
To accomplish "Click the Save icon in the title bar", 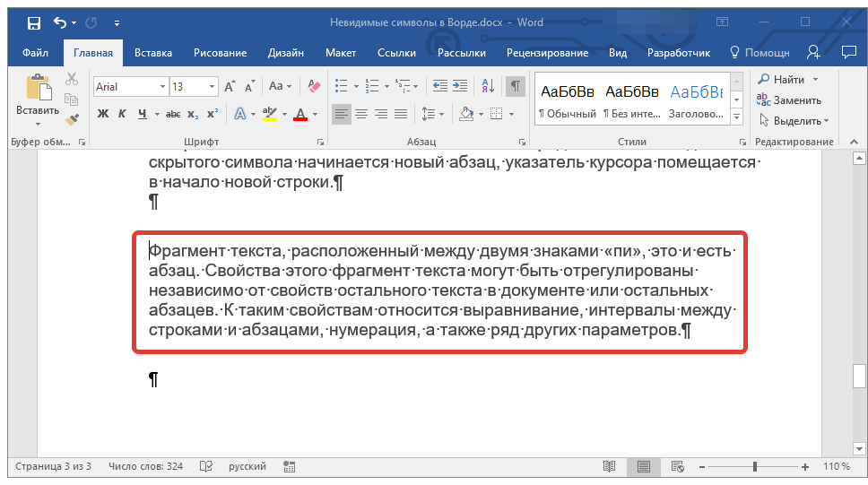I will point(33,22).
